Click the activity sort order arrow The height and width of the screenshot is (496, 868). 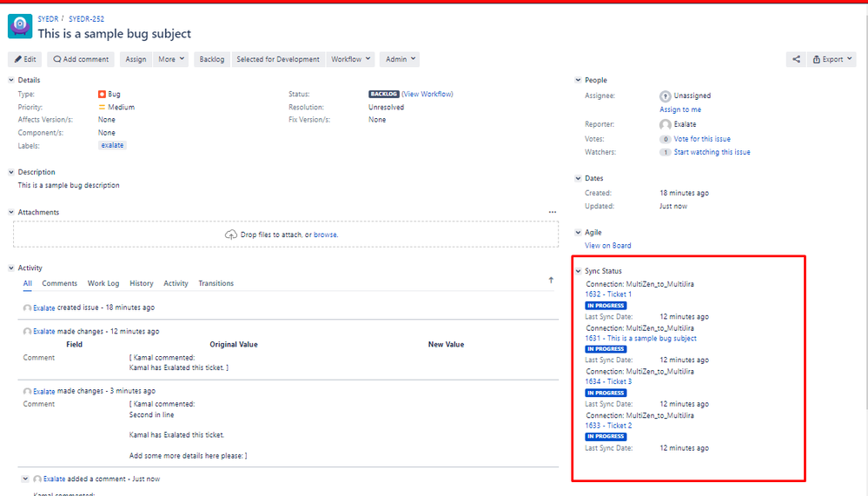[551, 280]
